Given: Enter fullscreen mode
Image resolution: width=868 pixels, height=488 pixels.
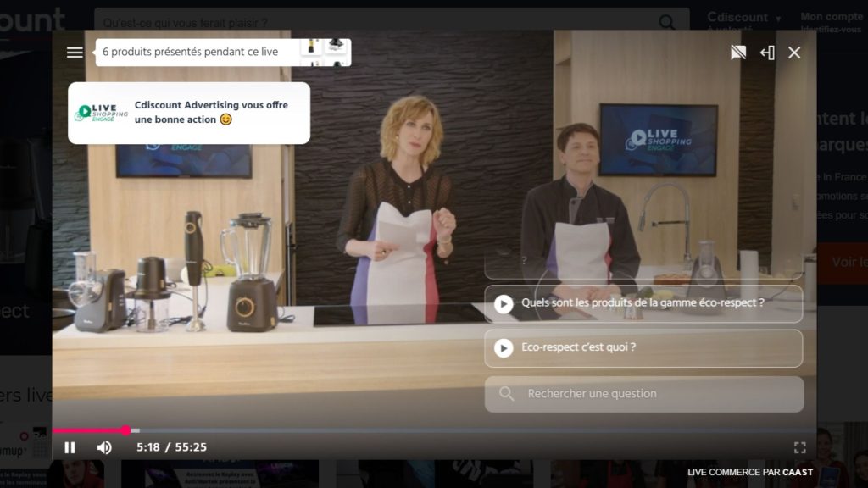Looking at the screenshot, I should click(799, 447).
